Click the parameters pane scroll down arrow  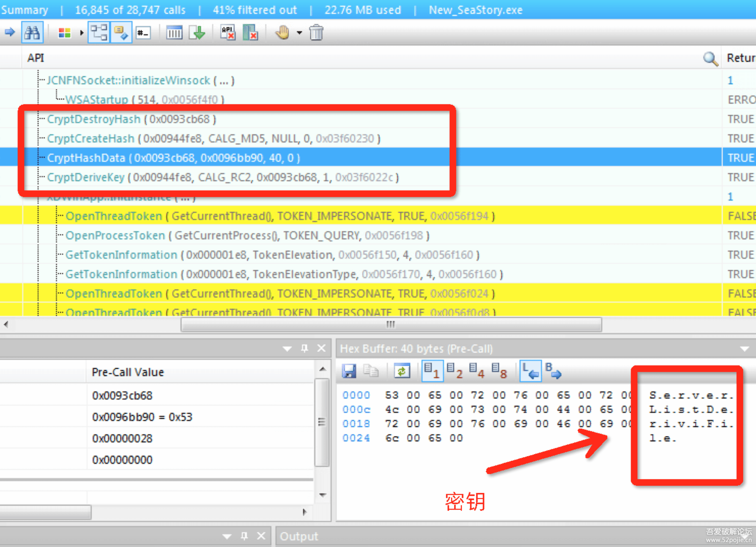click(x=323, y=495)
